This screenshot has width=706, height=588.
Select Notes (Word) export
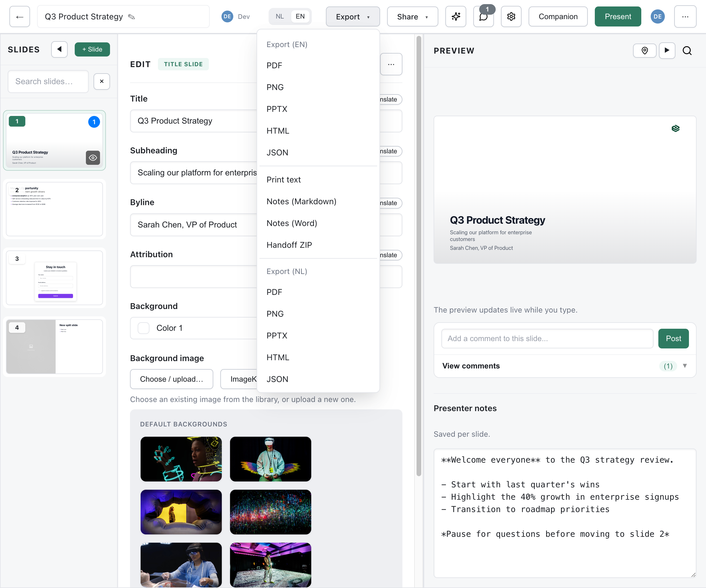click(318, 223)
